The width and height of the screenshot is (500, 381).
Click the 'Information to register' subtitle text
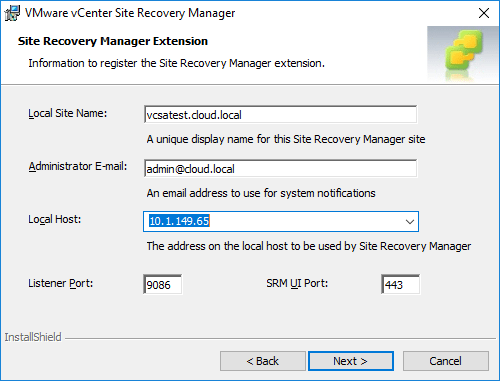tap(176, 63)
